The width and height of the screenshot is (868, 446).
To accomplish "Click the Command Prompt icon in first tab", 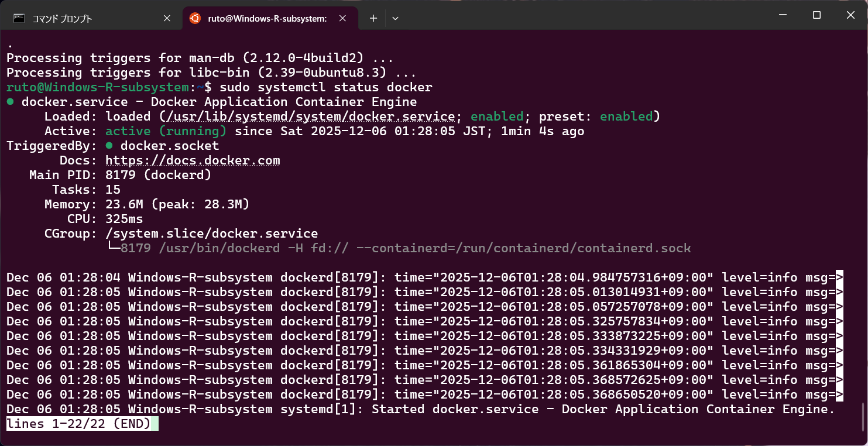I will [x=19, y=18].
